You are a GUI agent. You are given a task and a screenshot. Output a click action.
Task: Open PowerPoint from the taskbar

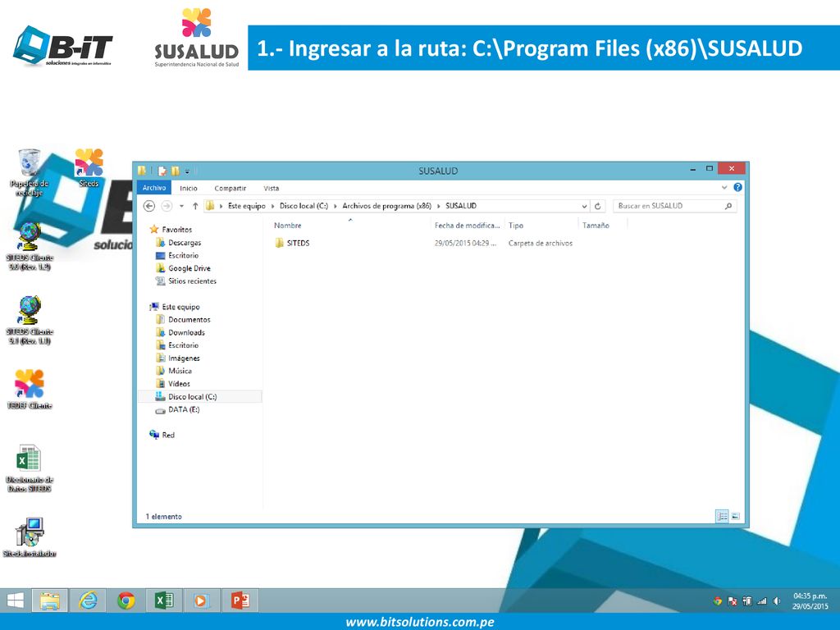[x=240, y=600]
